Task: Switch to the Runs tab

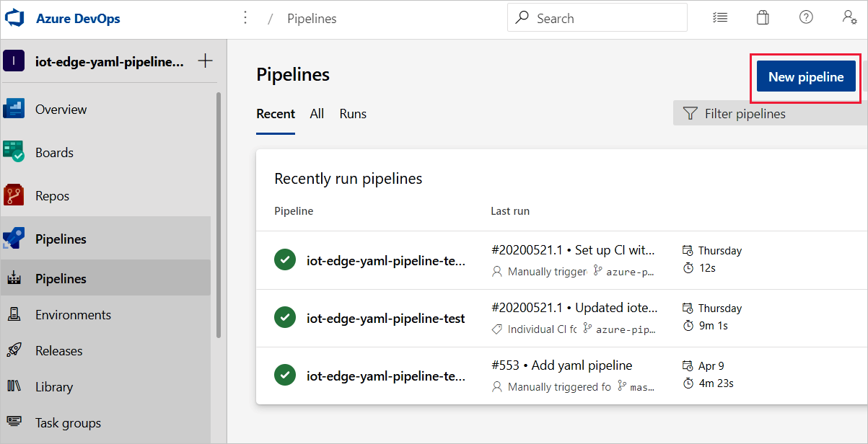Action: point(353,114)
